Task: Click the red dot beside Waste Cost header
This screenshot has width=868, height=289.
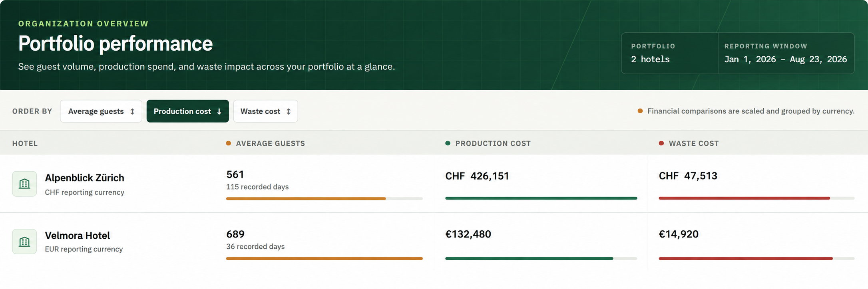Action: click(661, 143)
